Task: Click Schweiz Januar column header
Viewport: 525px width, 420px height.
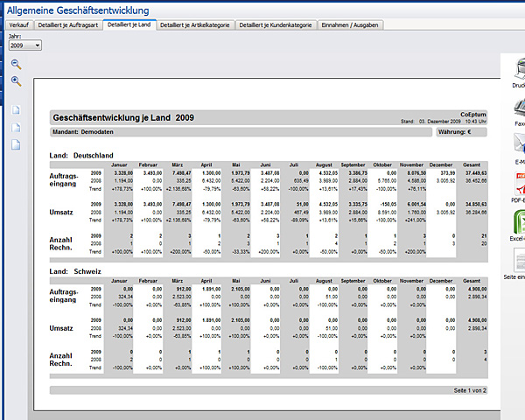Action: tap(119, 281)
